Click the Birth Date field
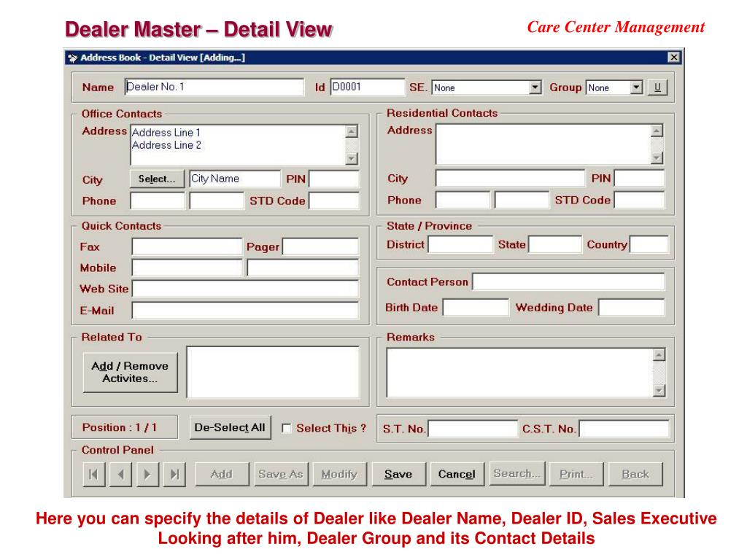This screenshot has width=747, height=560. (476, 307)
